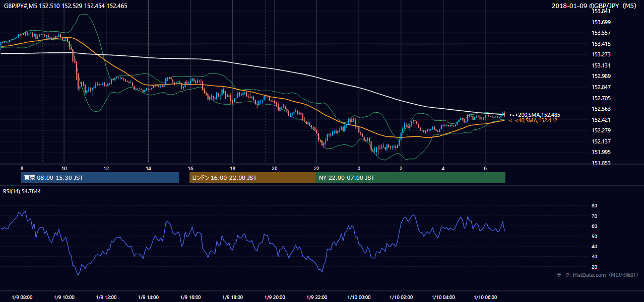
Task: Click the RSI 80 level label
Action: [x=594, y=206]
